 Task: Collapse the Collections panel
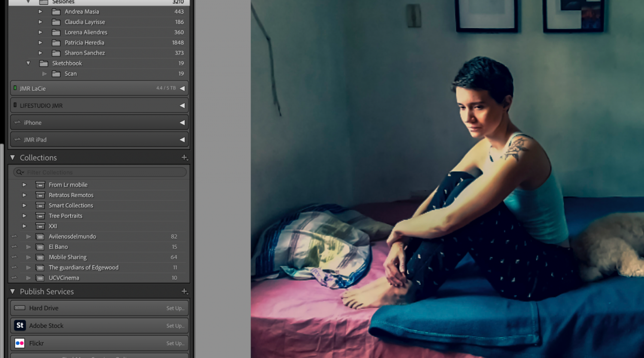coord(12,158)
